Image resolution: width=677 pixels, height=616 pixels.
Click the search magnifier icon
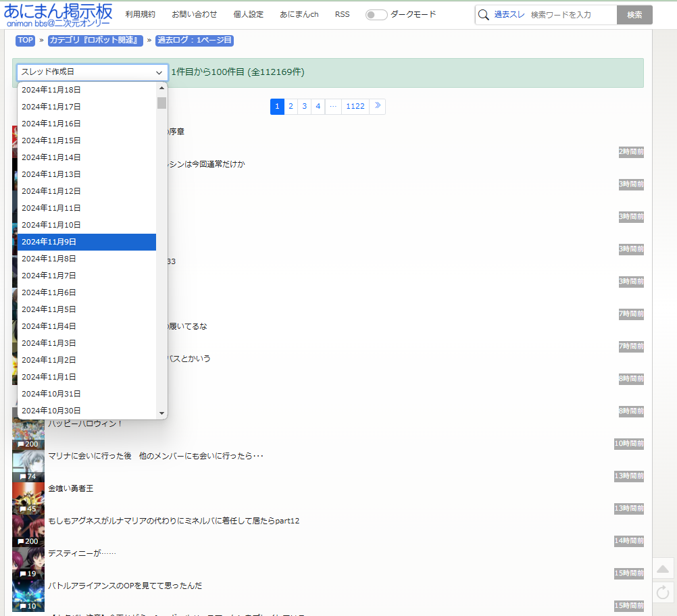click(x=484, y=15)
